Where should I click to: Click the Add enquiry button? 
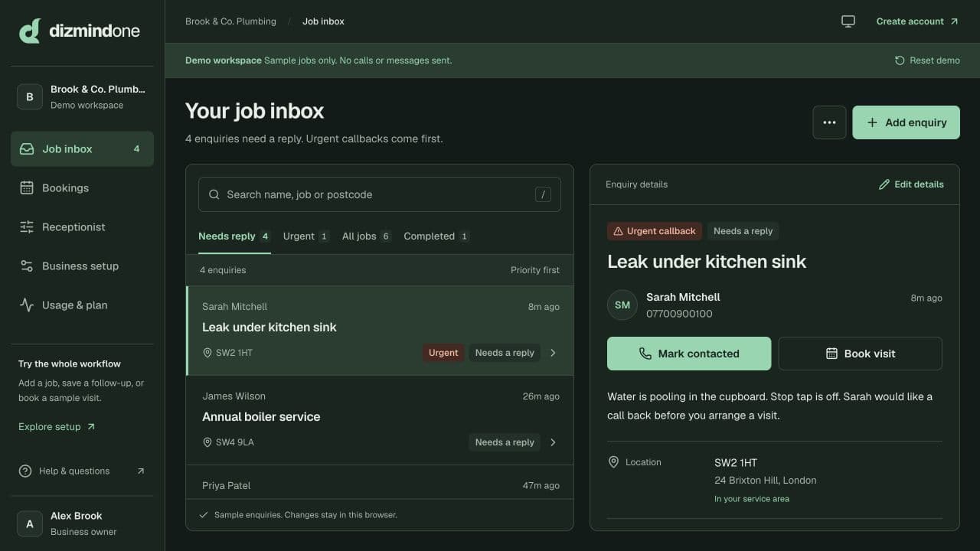pyautogui.click(x=906, y=122)
